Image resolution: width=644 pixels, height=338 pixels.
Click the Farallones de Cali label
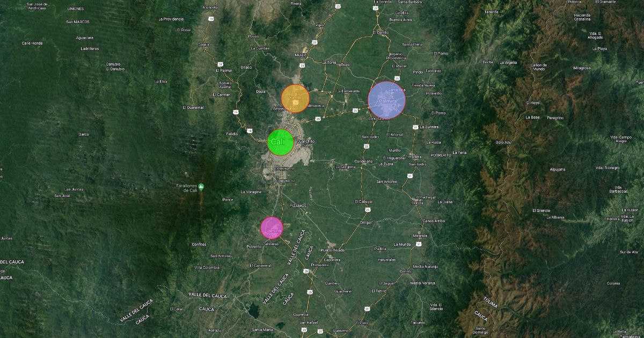click(x=187, y=188)
